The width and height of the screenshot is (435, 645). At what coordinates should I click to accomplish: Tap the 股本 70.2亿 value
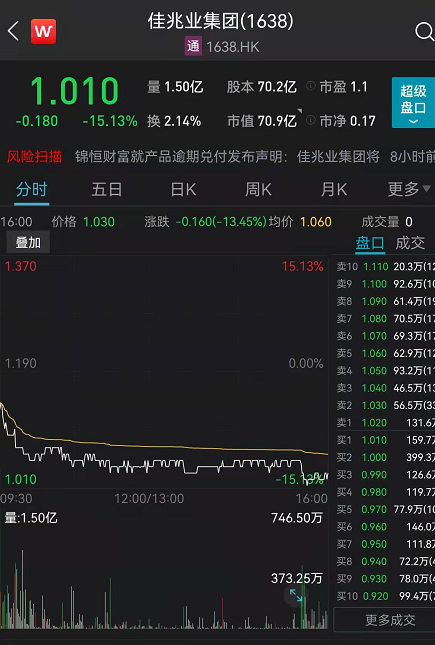pos(261,86)
